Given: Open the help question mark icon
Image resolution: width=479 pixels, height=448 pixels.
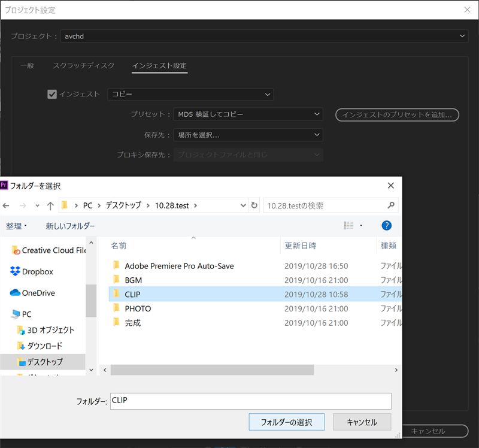Looking at the screenshot, I should pyautogui.click(x=386, y=226).
